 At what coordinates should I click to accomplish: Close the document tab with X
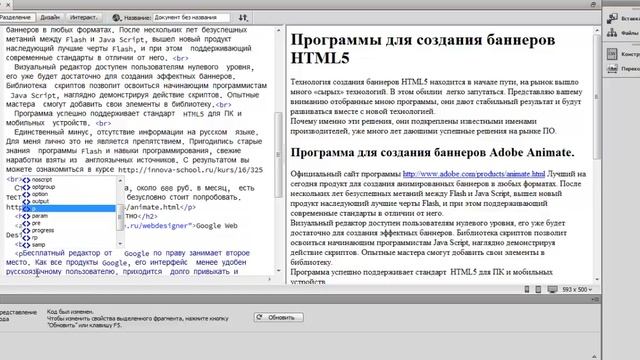[x=7, y=4]
